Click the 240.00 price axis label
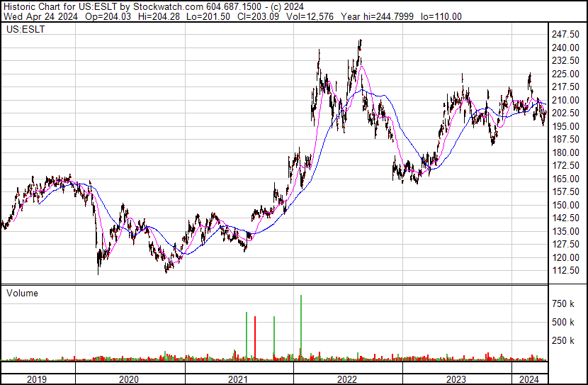This screenshot has height=385, width=588. pyautogui.click(x=565, y=48)
